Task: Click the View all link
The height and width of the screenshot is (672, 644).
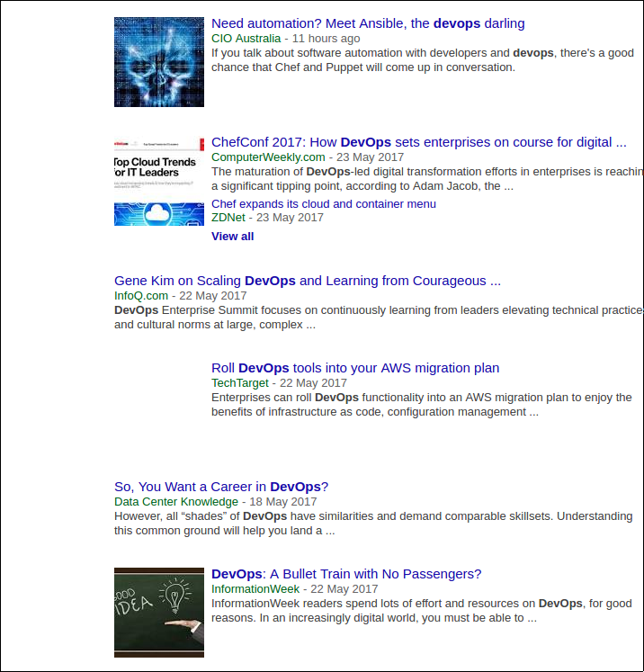Action: tap(232, 237)
